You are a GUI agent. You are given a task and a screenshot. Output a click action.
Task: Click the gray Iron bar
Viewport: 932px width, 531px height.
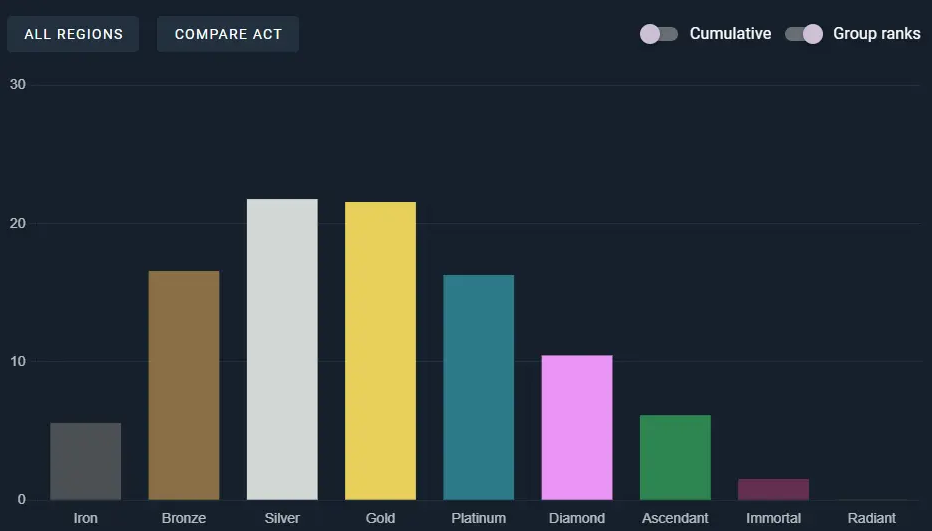pyautogui.click(x=86, y=461)
